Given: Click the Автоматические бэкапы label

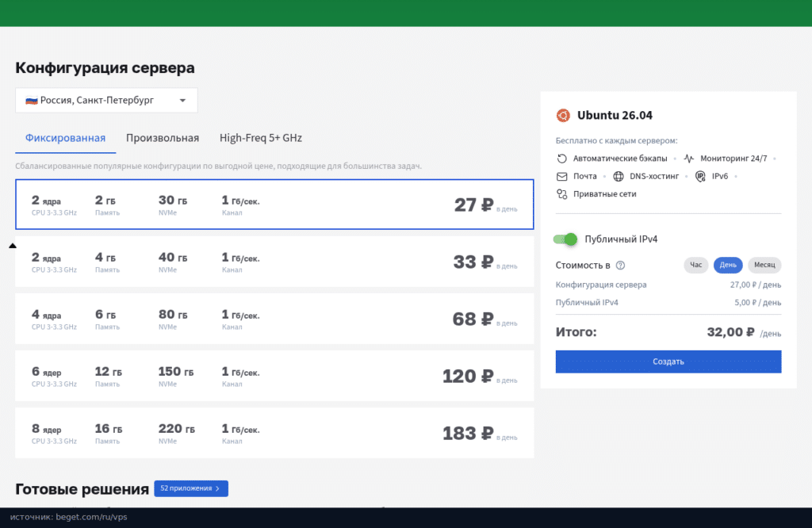Looking at the screenshot, I should pyautogui.click(x=620, y=159).
